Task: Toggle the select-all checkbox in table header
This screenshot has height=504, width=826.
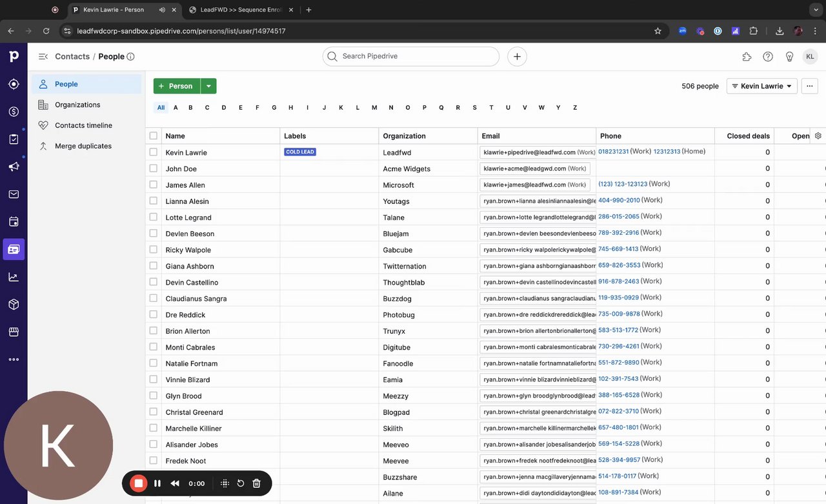Action: click(153, 136)
